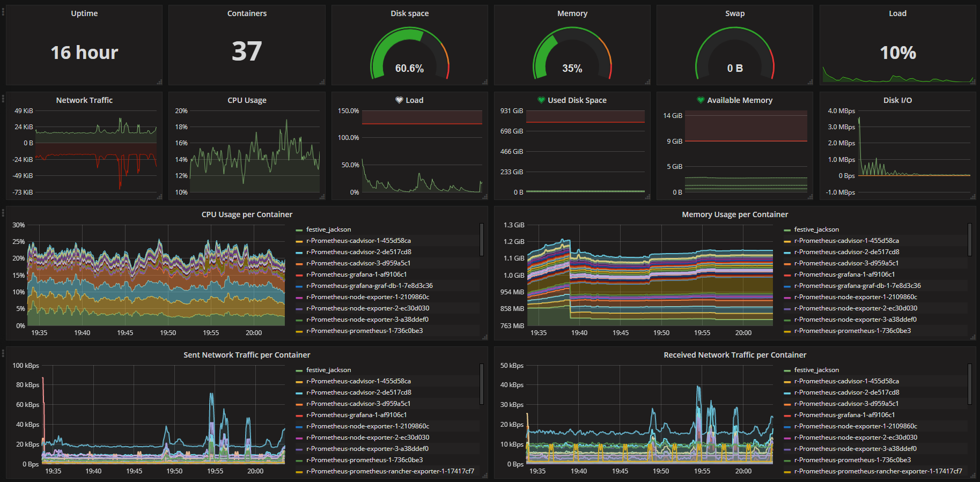Click color swatch of r-Prometheus-grafana-1-af9106c1 in CPU legend
980x482 pixels.
299,275
